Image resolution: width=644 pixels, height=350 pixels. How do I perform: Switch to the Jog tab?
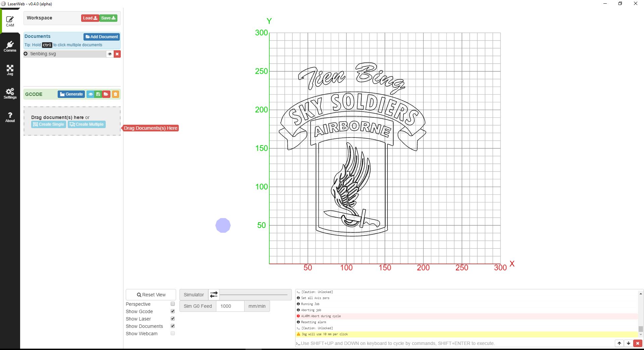click(x=10, y=70)
